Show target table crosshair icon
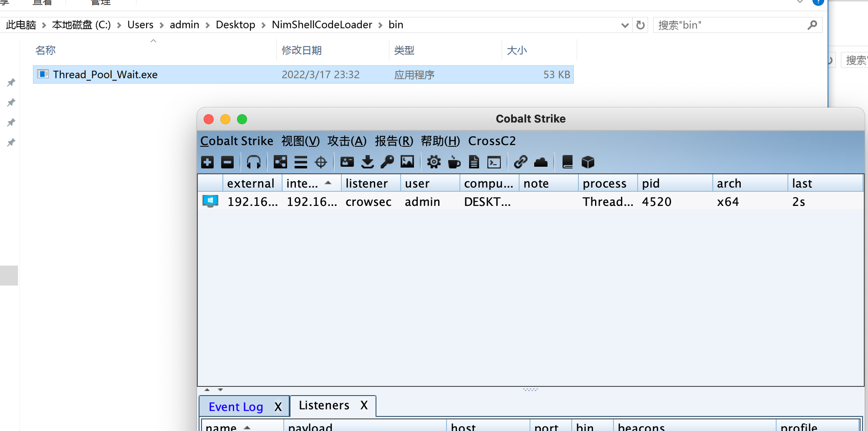The height and width of the screenshot is (431, 868). (x=321, y=162)
